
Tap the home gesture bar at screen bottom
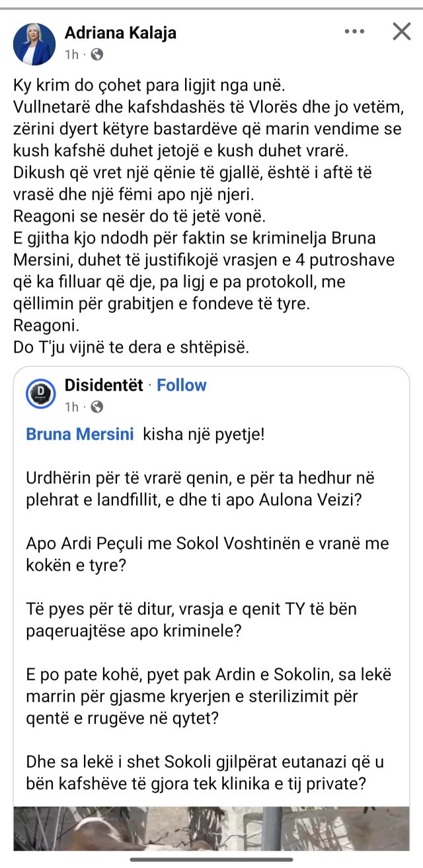pyautogui.click(x=211, y=859)
